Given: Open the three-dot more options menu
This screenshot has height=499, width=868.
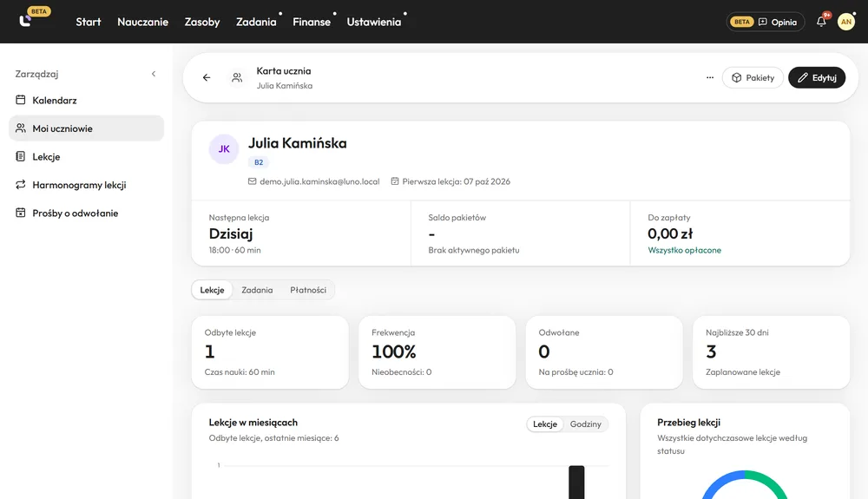Looking at the screenshot, I should 710,77.
